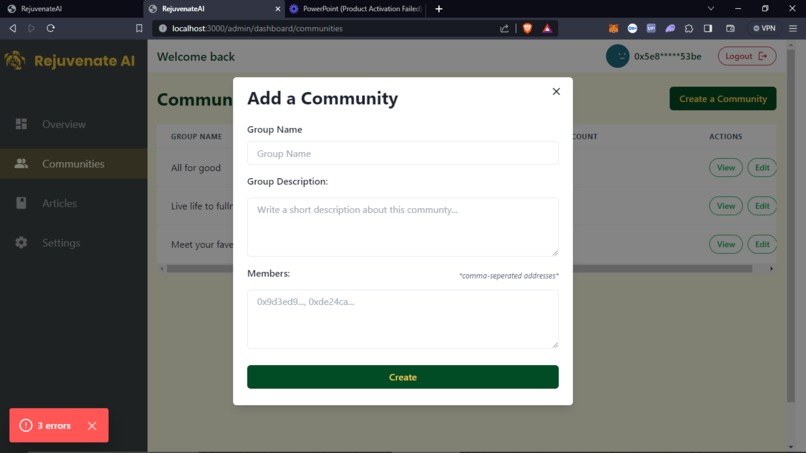Click the Articles book icon
Screen dimensions: 806x453
coord(21,203)
